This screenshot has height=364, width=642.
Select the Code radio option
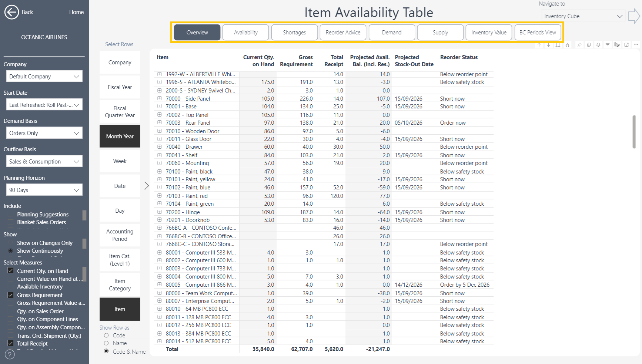click(106, 336)
